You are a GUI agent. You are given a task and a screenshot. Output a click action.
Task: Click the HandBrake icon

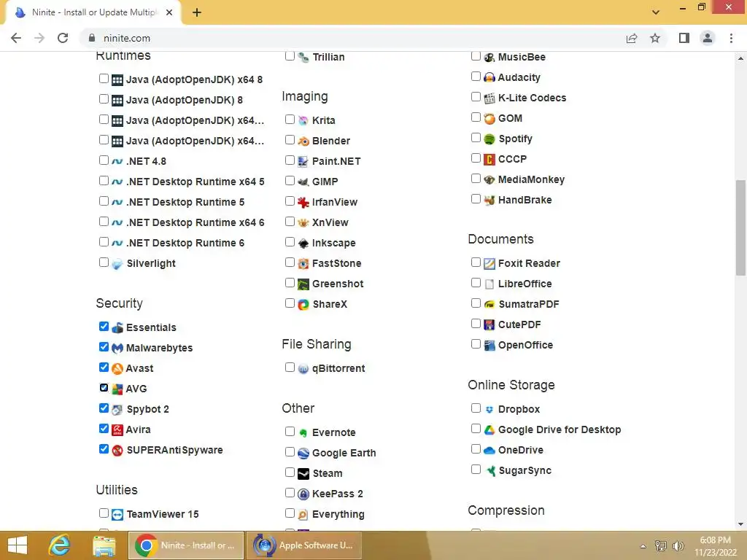[x=489, y=200]
